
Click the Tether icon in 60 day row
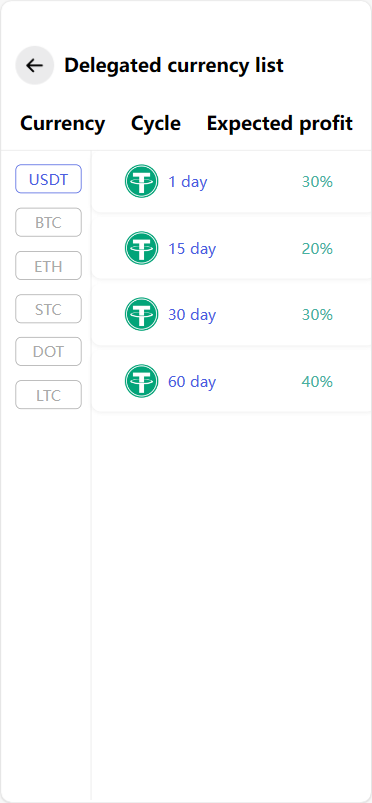[141, 381]
